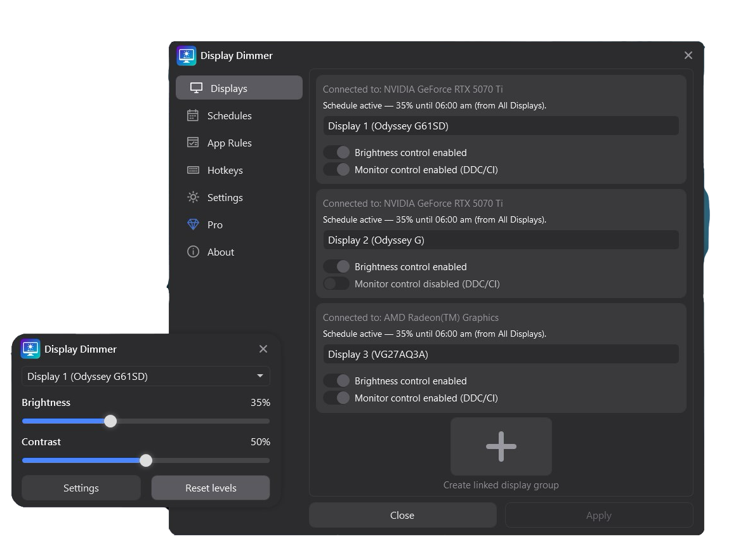
Task: Click the 50% contrast value
Action: click(260, 442)
